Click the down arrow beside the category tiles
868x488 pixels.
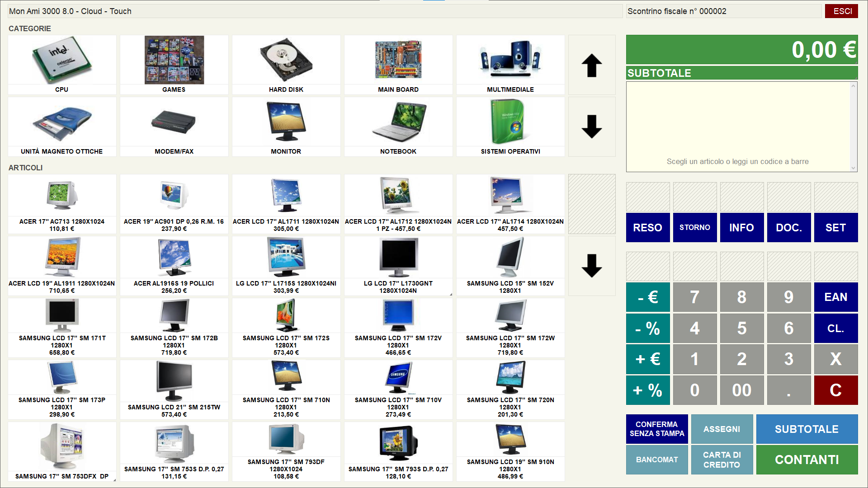coord(592,127)
